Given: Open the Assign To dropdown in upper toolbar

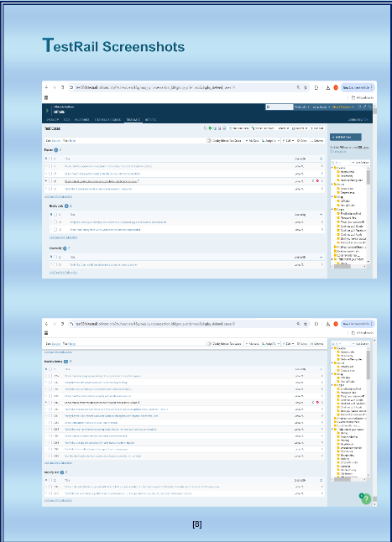Looking at the screenshot, I should pyautogui.click(x=270, y=141).
